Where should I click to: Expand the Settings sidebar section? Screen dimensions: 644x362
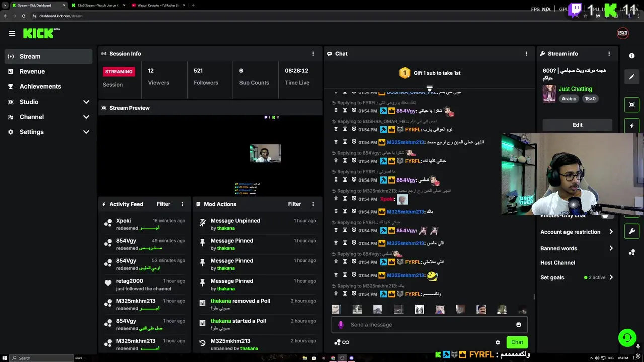86,132
